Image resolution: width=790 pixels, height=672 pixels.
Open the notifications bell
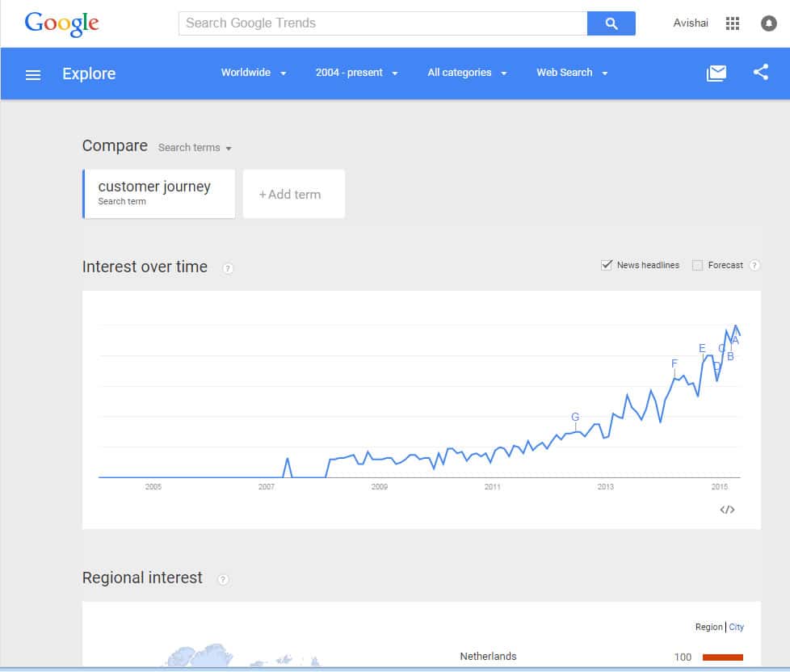[x=768, y=23]
